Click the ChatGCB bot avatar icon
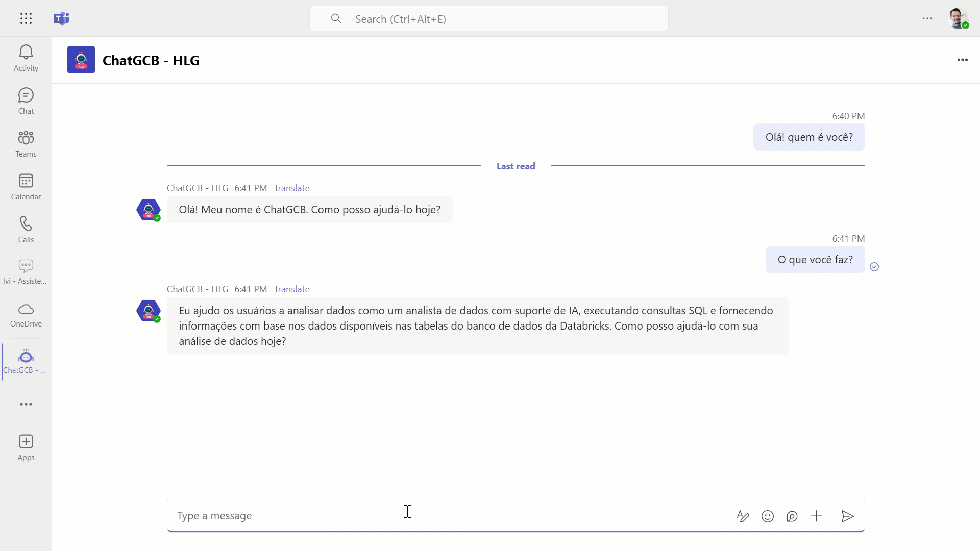980x551 pixels. [x=81, y=60]
